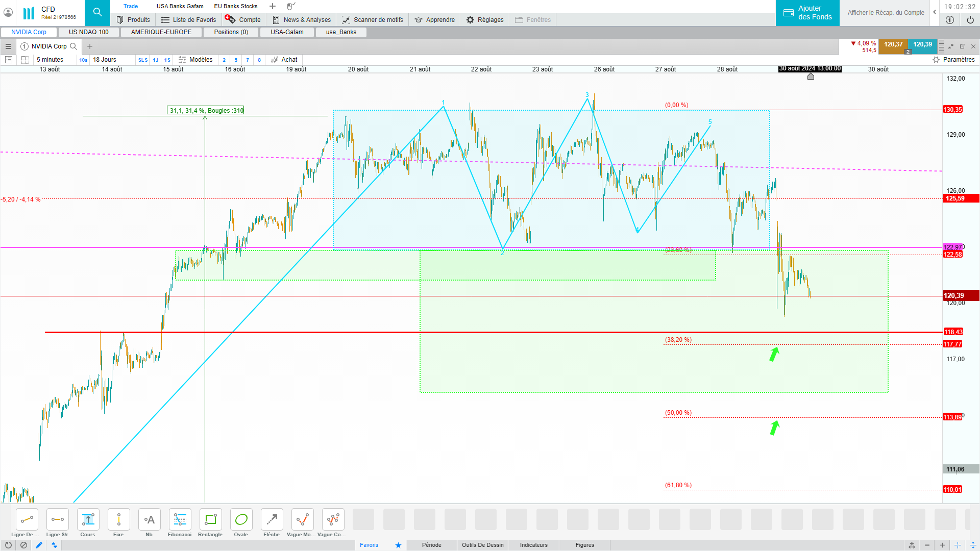Viewport: 980px width, 551px height.
Task: Open the 18 Jours period dropdown
Action: point(105,60)
